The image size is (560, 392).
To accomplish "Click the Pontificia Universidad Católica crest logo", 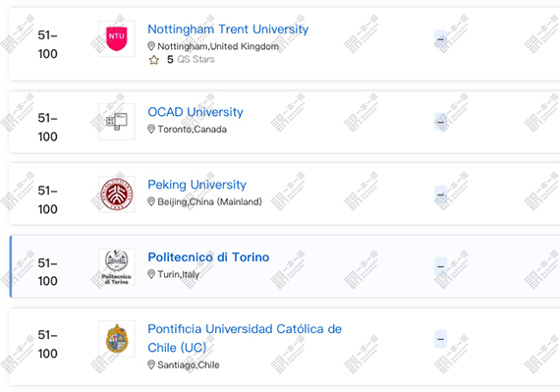I will tap(117, 338).
